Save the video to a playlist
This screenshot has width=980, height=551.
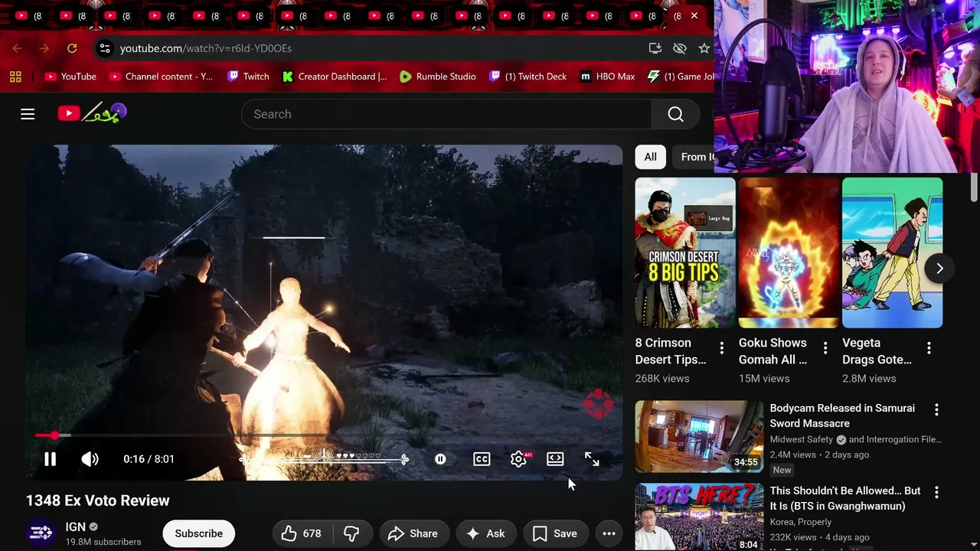(x=555, y=533)
